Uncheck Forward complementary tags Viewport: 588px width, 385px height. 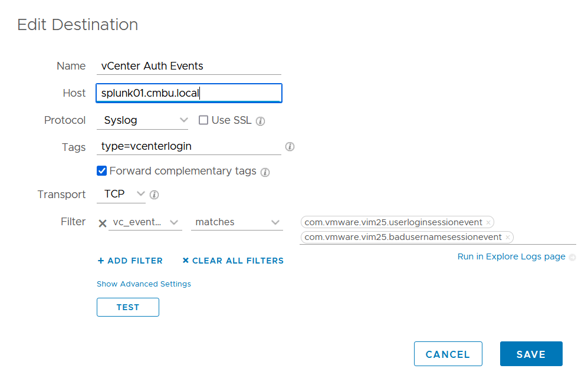pyautogui.click(x=102, y=171)
